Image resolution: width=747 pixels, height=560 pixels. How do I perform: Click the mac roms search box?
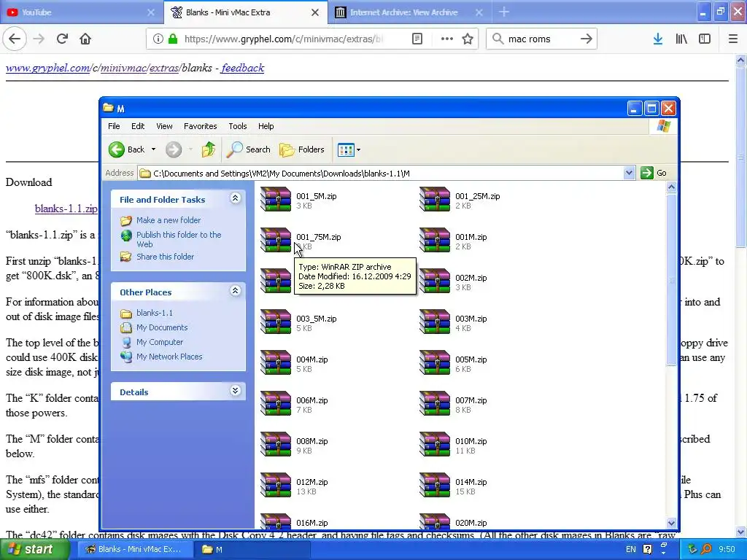pos(541,39)
